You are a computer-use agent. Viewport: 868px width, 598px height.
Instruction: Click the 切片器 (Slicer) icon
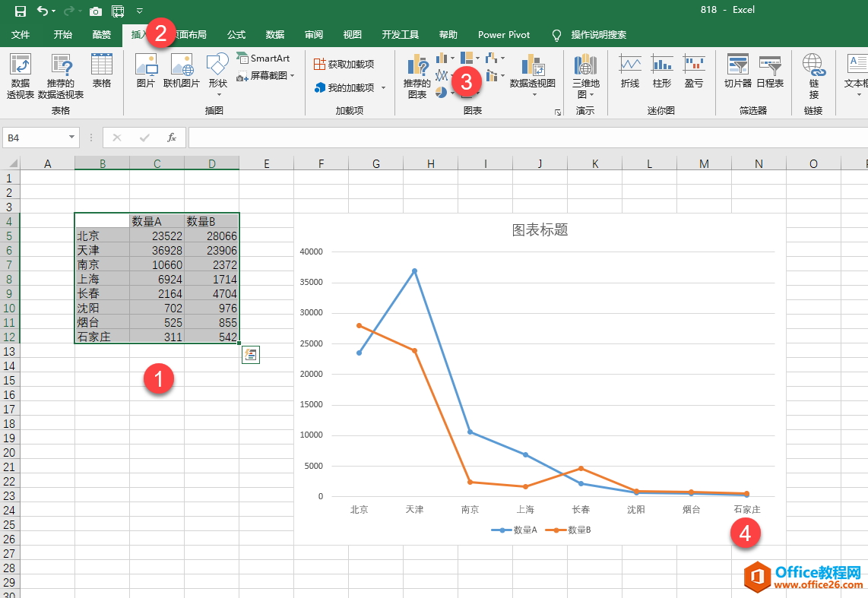(737, 68)
